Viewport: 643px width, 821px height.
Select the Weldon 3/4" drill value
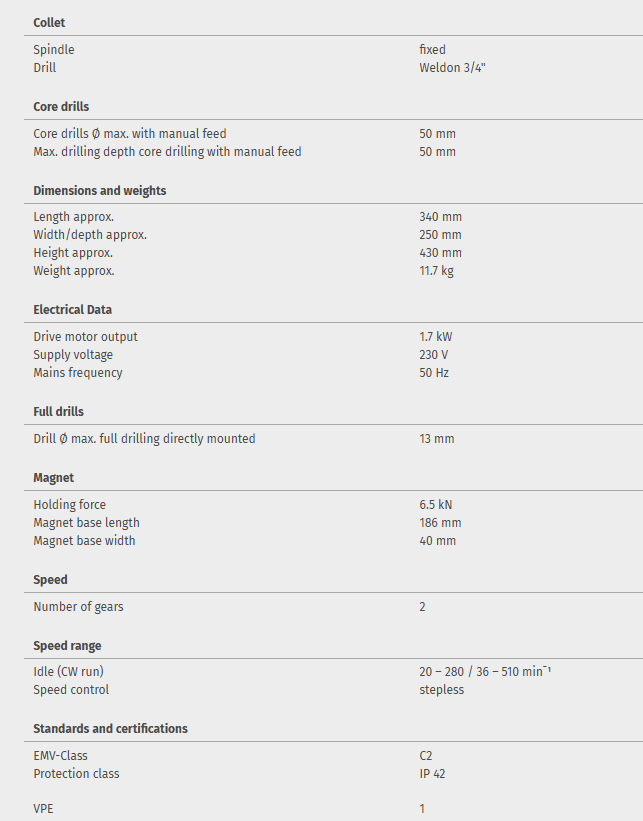pos(453,68)
